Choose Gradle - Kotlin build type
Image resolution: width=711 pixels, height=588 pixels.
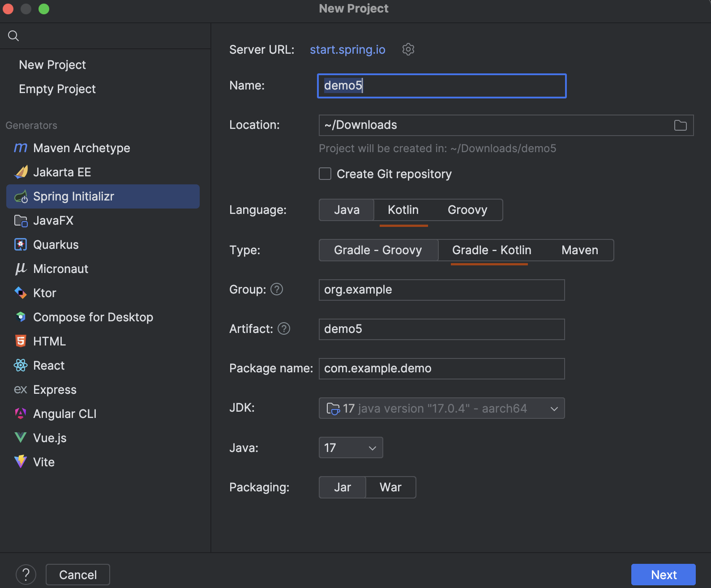pos(492,250)
